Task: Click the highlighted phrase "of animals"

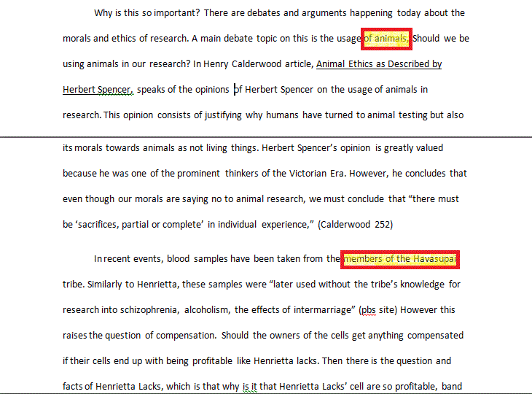Action: click(387, 39)
